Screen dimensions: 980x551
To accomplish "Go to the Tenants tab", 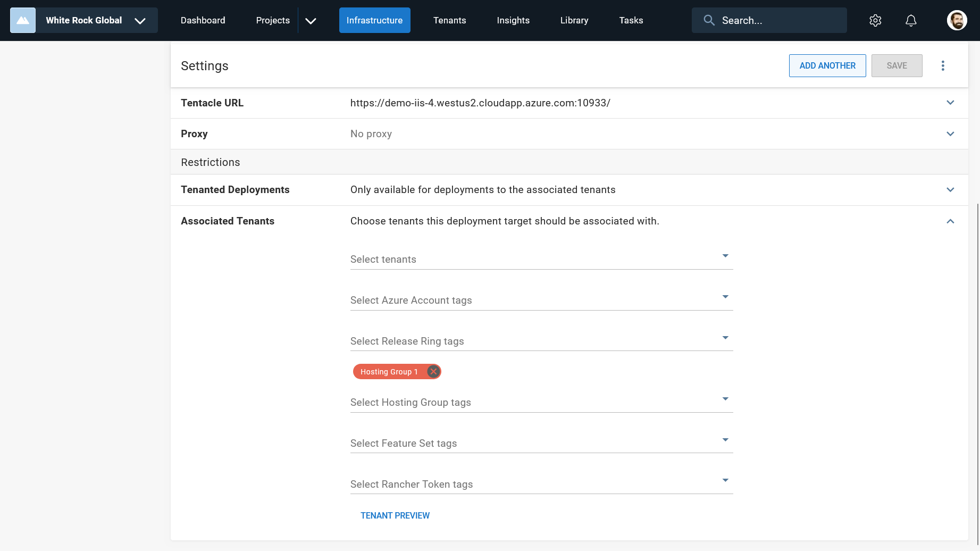I will (449, 20).
